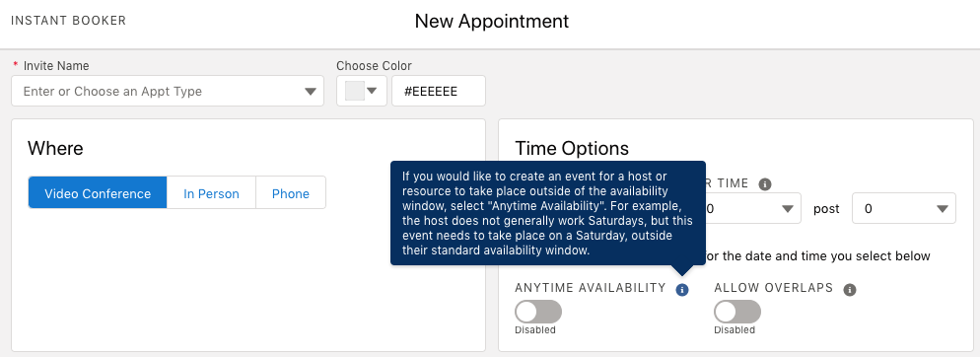Image resolution: width=980 pixels, height=357 pixels.
Task: Switch to the In Person tab
Action: [x=211, y=192]
